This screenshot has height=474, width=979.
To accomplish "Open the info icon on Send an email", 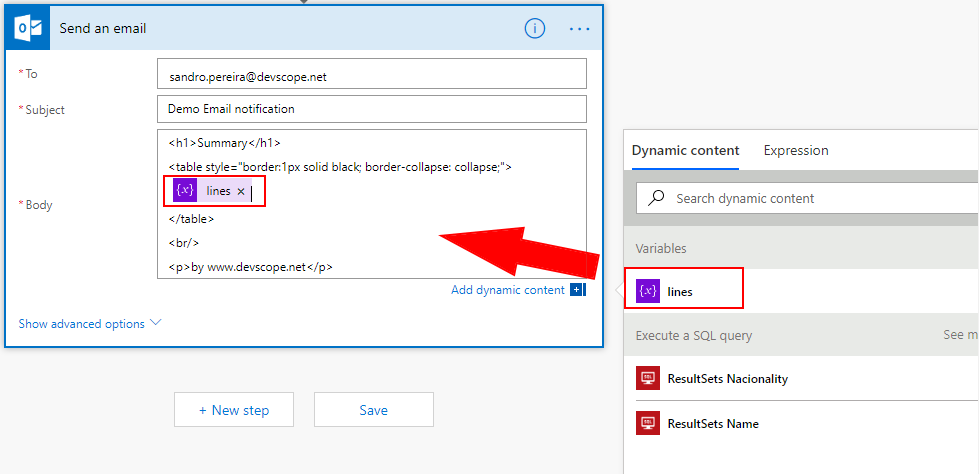I will 535,28.
